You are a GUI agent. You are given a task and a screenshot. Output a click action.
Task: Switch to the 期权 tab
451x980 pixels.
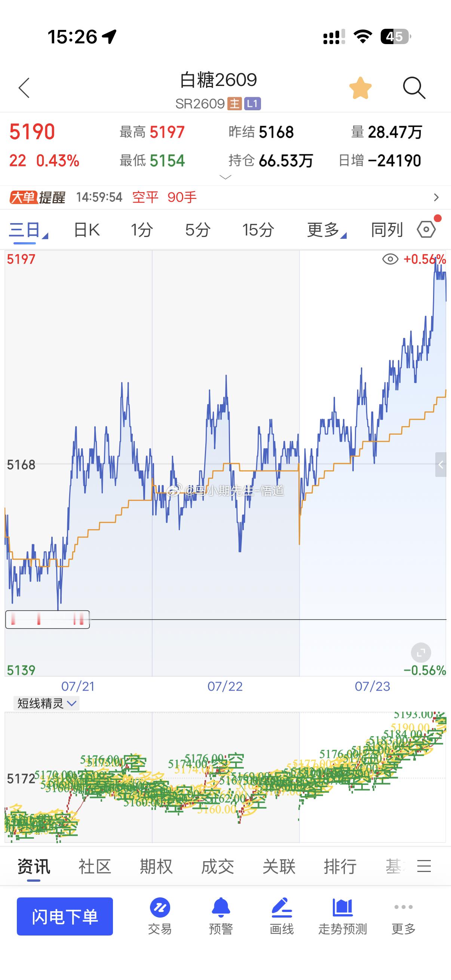pyautogui.click(x=156, y=867)
